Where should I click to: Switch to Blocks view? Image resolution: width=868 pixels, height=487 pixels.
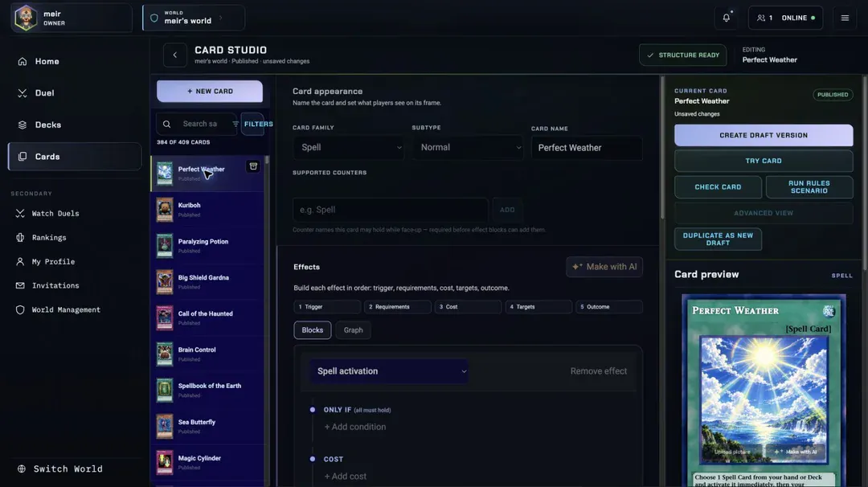(x=312, y=330)
